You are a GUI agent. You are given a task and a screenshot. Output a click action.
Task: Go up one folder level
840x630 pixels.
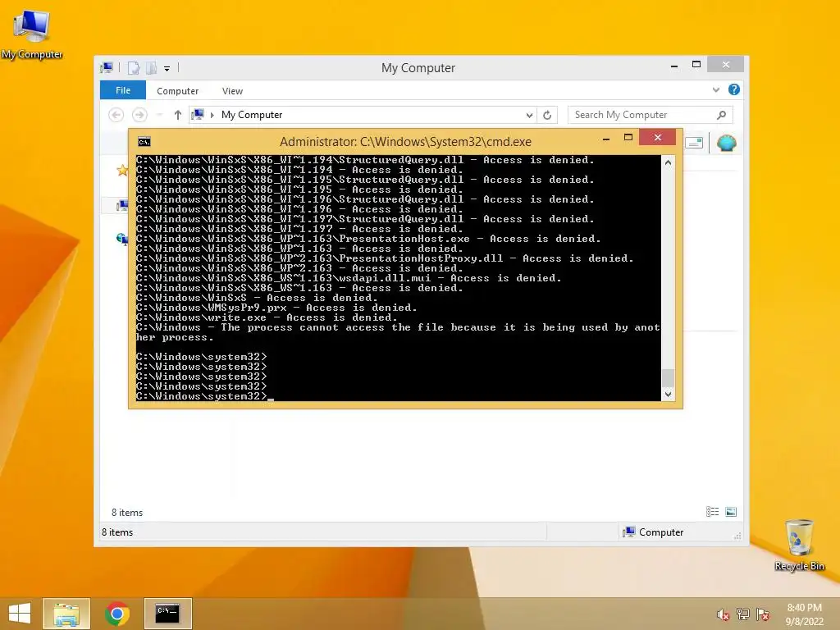[178, 115]
